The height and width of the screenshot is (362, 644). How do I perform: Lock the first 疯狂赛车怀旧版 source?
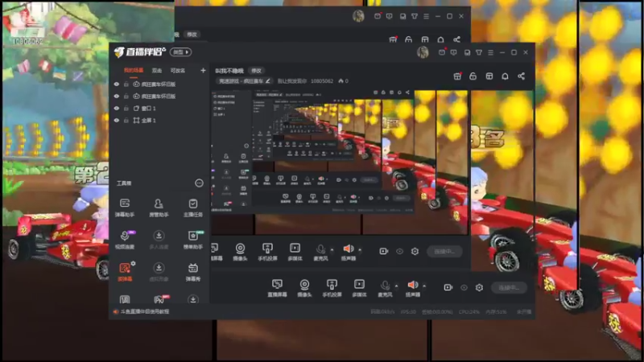pos(126,84)
